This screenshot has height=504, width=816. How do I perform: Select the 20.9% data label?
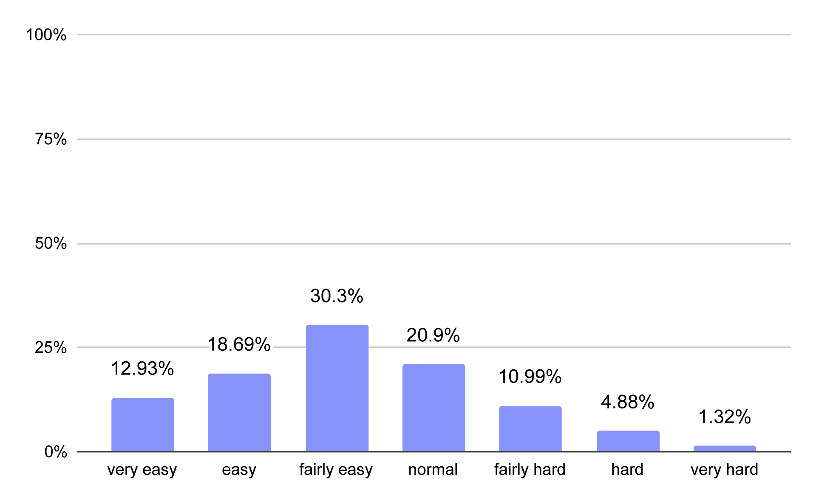click(433, 335)
